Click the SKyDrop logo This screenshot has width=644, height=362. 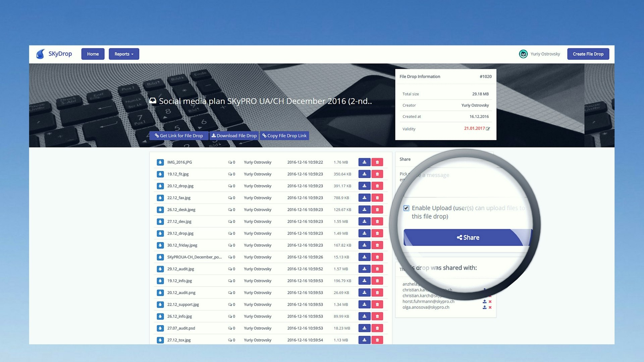(54, 54)
